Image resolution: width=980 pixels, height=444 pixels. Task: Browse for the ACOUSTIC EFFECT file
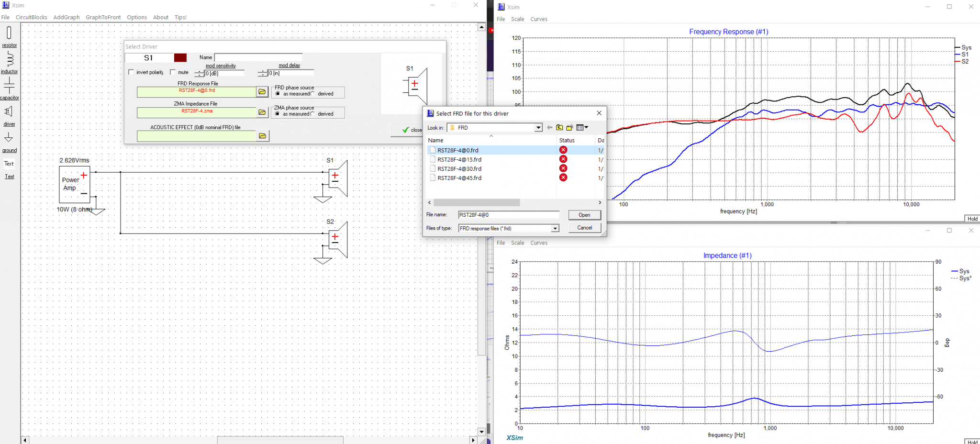click(x=263, y=136)
